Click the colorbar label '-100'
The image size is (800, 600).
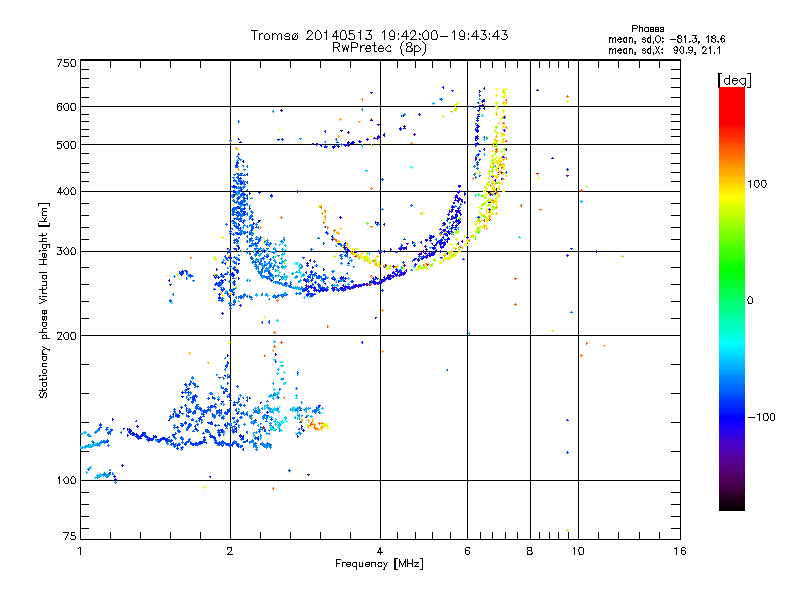[761, 417]
